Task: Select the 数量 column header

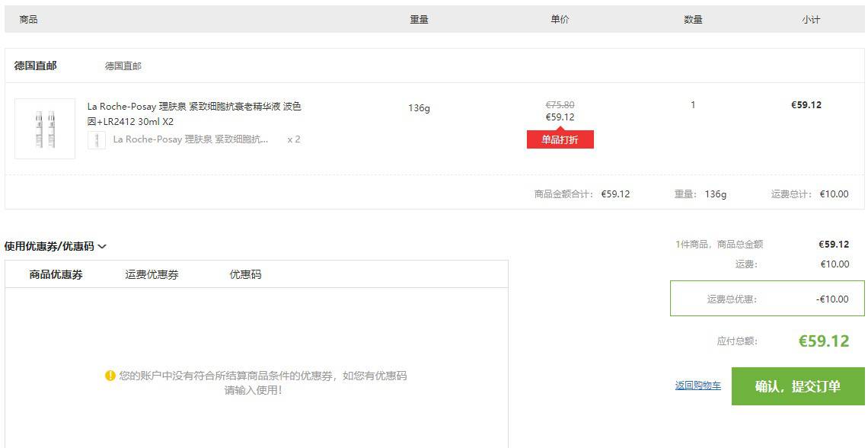Action: click(x=693, y=19)
